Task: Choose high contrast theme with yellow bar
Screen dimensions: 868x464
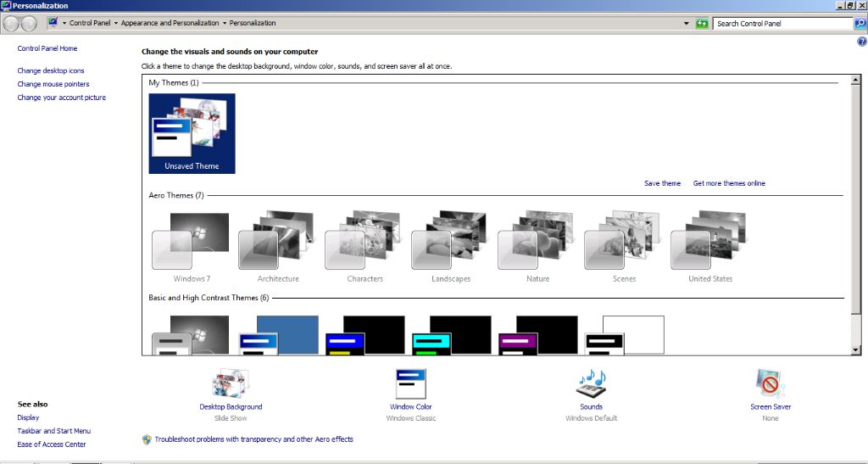Action: (365, 335)
